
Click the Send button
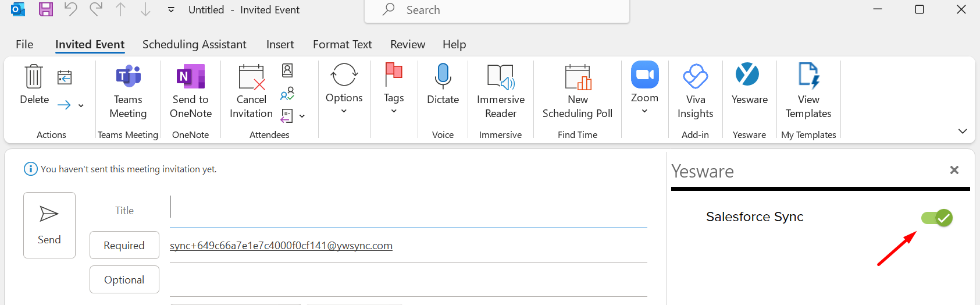[x=49, y=225]
